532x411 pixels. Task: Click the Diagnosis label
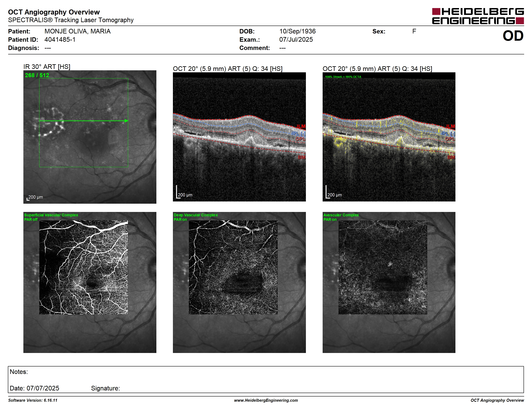click(x=24, y=48)
